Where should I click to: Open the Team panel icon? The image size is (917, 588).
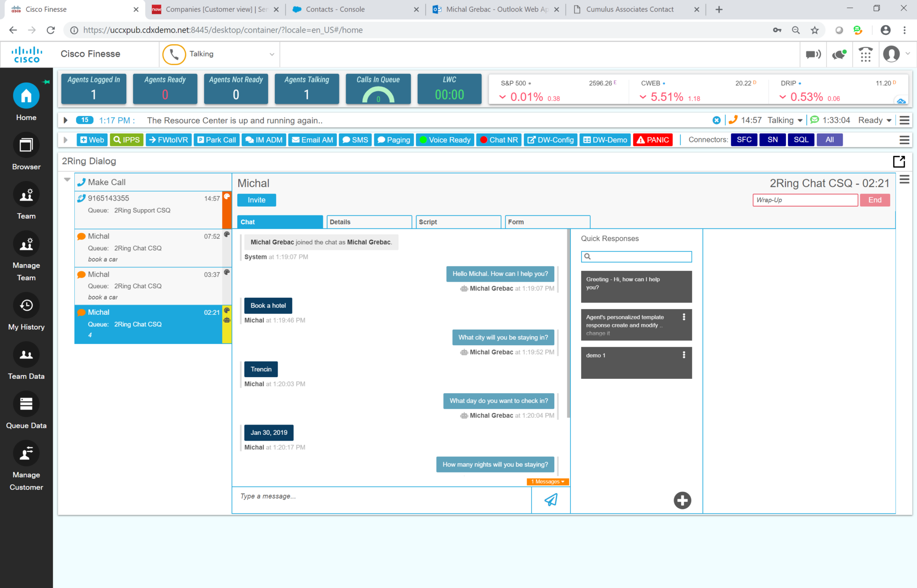(26, 194)
